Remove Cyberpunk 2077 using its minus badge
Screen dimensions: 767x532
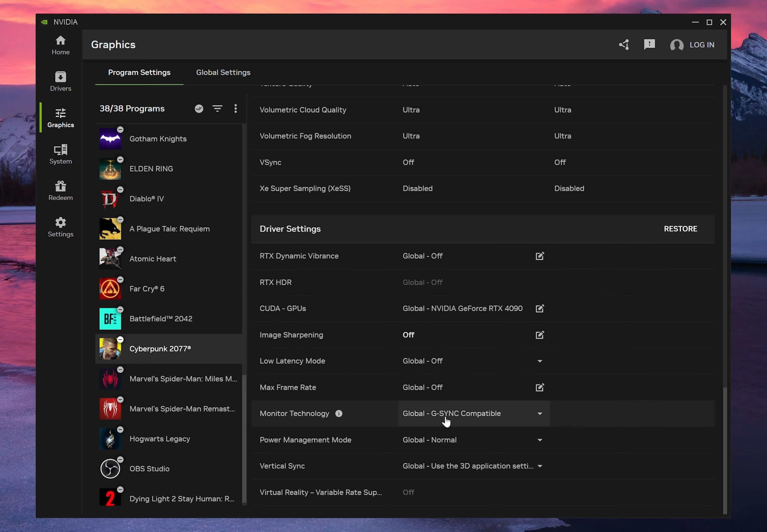pos(120,339)
